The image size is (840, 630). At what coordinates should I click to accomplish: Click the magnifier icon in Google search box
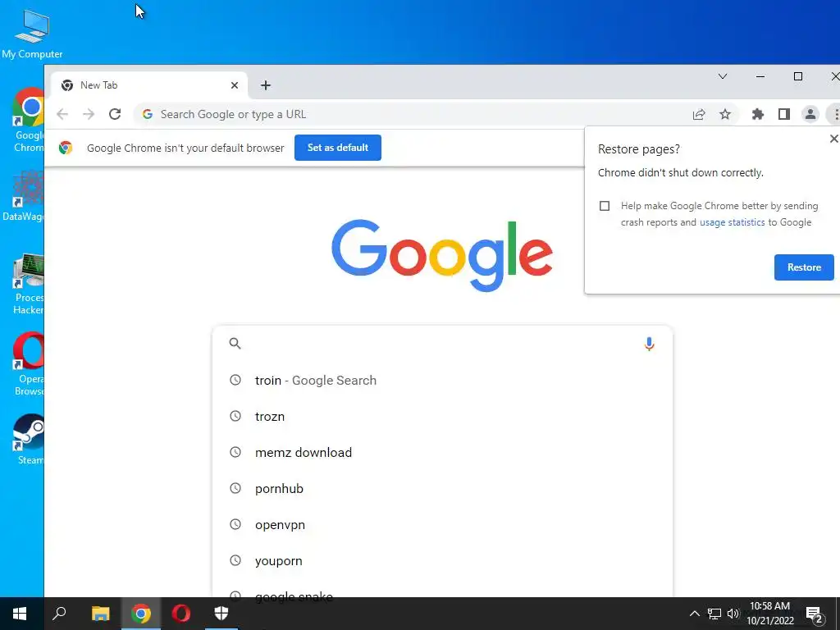pyautogui.click(x=235, y=344)
